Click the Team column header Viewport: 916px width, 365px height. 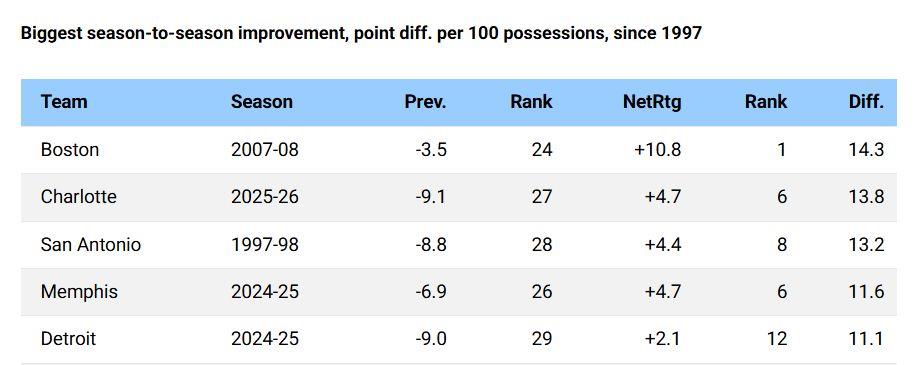pos(64,102)
